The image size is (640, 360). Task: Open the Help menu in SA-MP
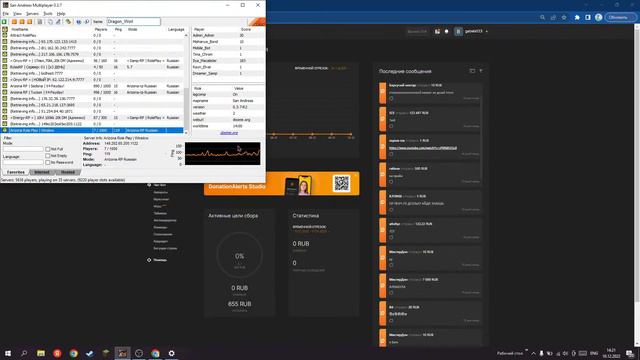(61, 14)
